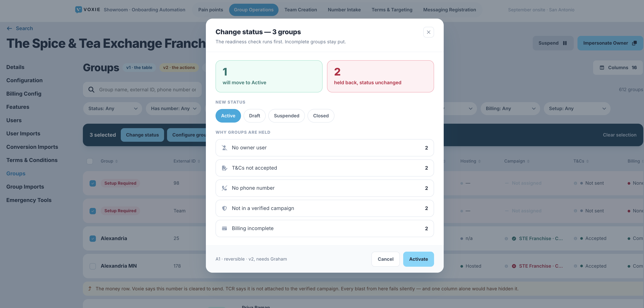Click the No phone number icon
644x308 pixels.
click(224, 188)
